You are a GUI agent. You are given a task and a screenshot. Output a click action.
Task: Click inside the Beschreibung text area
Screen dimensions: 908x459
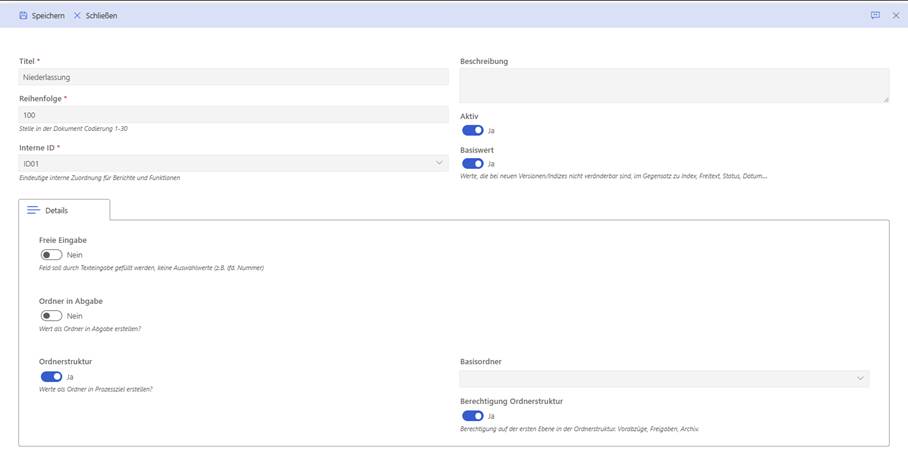[673, 85]
